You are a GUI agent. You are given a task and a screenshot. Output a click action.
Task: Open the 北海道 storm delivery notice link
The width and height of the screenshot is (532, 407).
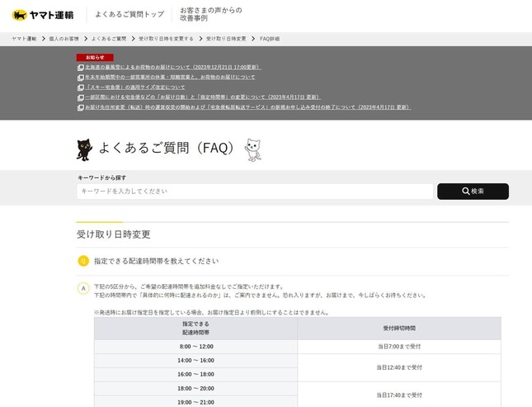tap(172, 67)
